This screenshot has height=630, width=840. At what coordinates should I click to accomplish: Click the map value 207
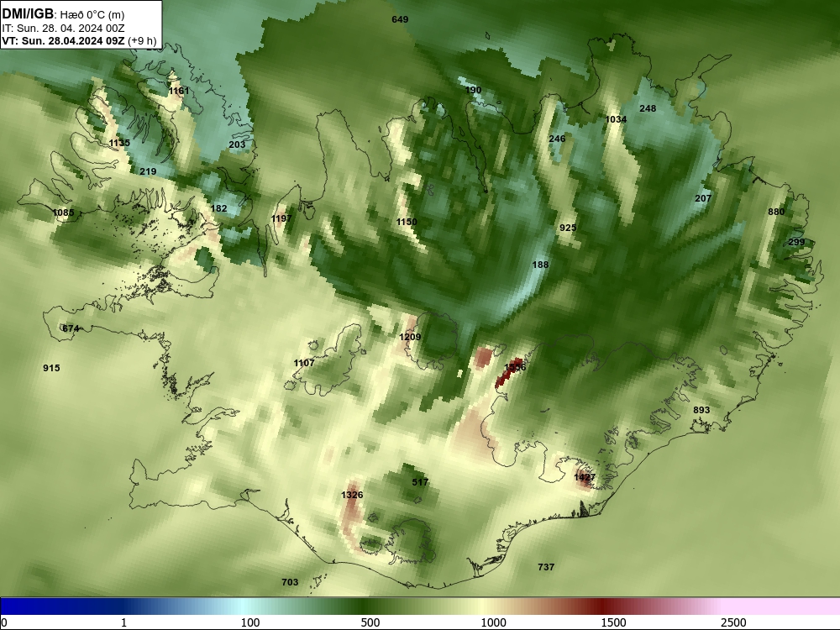(x=703, y=199)
